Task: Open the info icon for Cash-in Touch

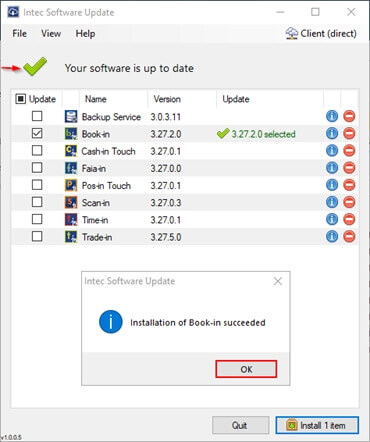Action: pos(332,151)
